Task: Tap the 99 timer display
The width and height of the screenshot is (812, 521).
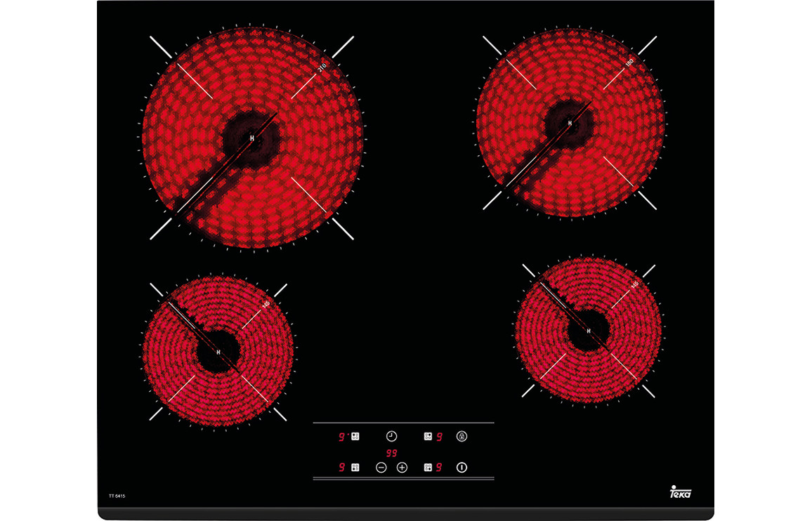Action: [x=391, y=453]
